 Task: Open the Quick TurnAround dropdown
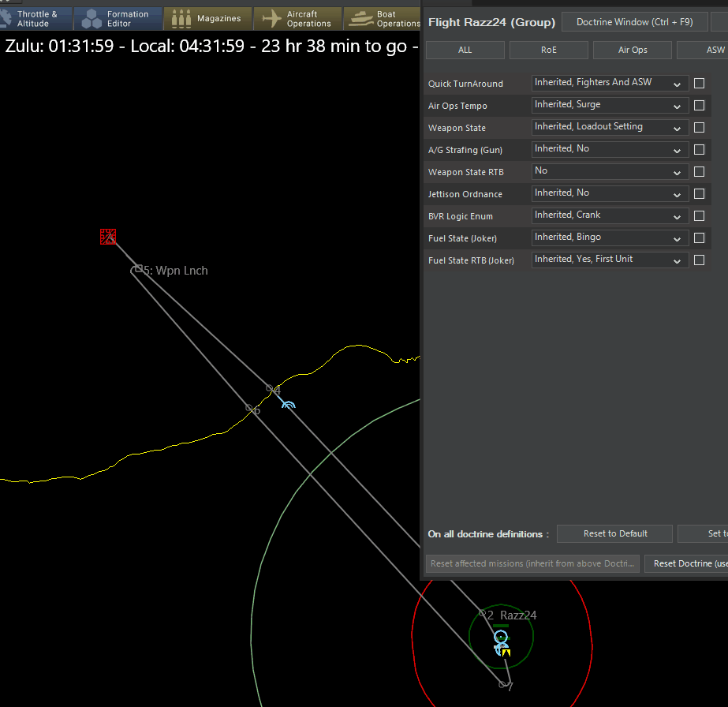coord(610,83)
